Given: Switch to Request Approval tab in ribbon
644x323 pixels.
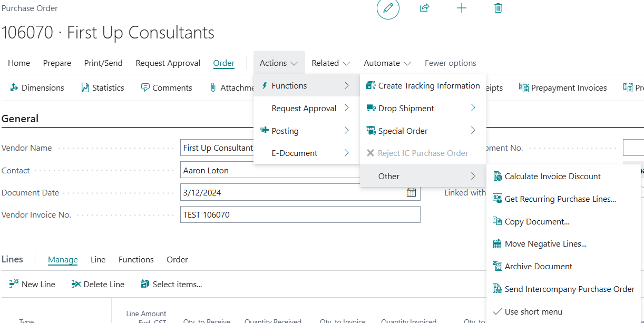Looking at the screenshot, I should point(168,63).
